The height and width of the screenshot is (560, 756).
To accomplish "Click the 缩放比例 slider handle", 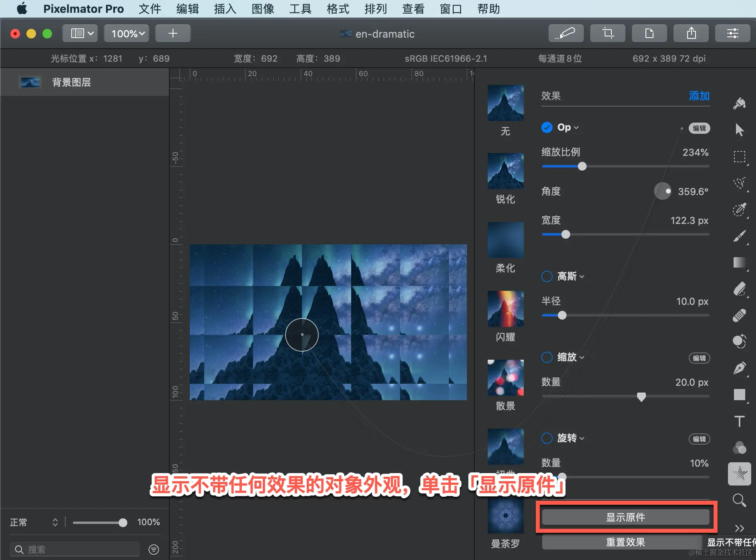I will point(582,166).
